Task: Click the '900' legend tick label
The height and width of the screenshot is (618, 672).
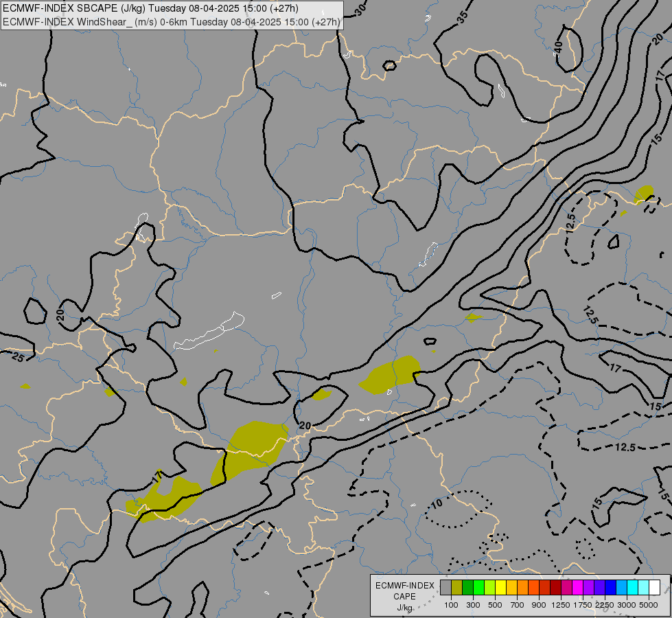Action: (539, 605)
